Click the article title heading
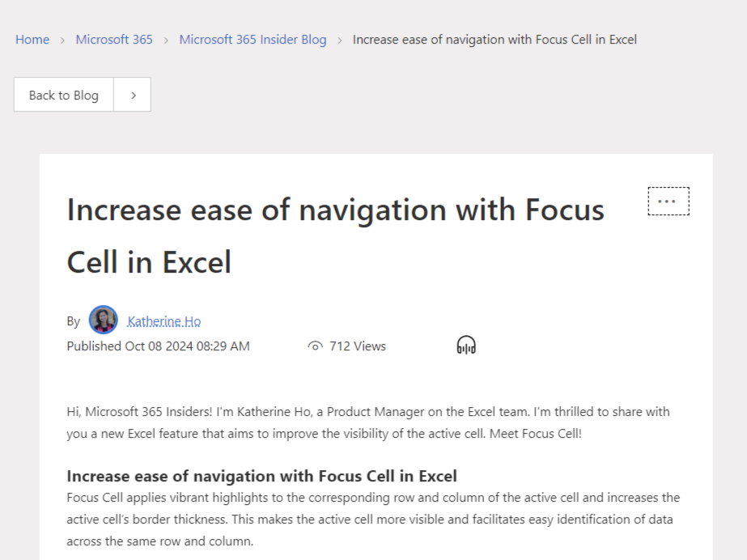The height and width of the screenshot is (560, 747). [335, 235]
